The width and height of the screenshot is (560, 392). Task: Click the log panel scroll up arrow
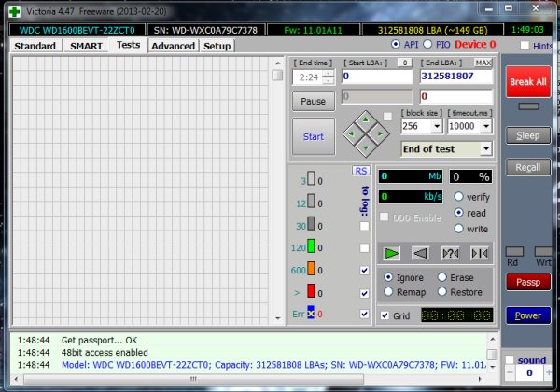(493, 339)
